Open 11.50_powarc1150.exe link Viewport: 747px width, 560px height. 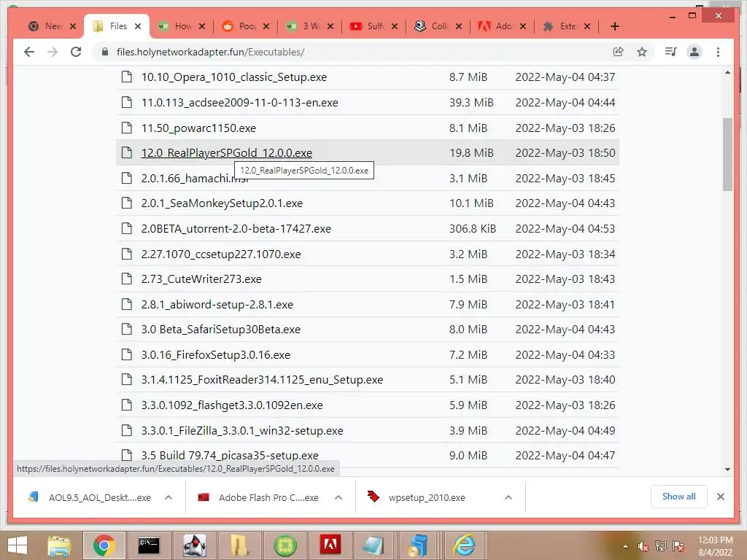click(198, 128)
